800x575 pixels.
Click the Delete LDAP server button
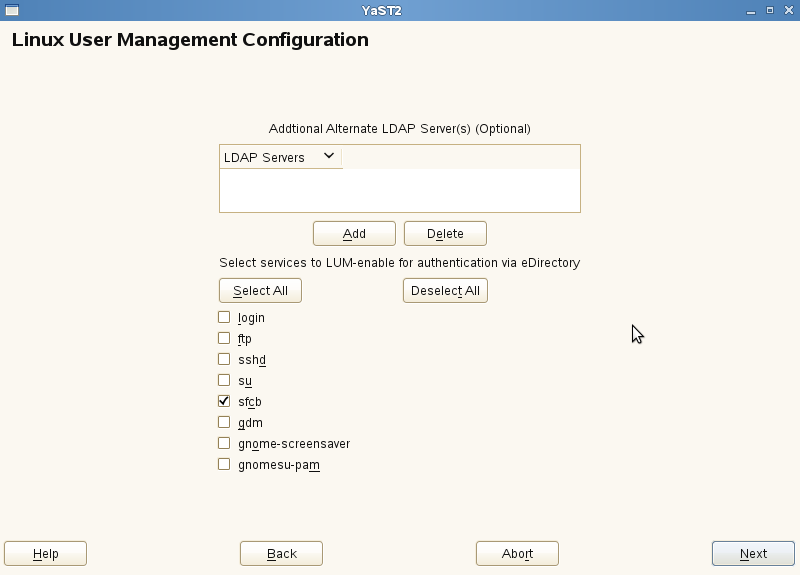pos(445,234)
